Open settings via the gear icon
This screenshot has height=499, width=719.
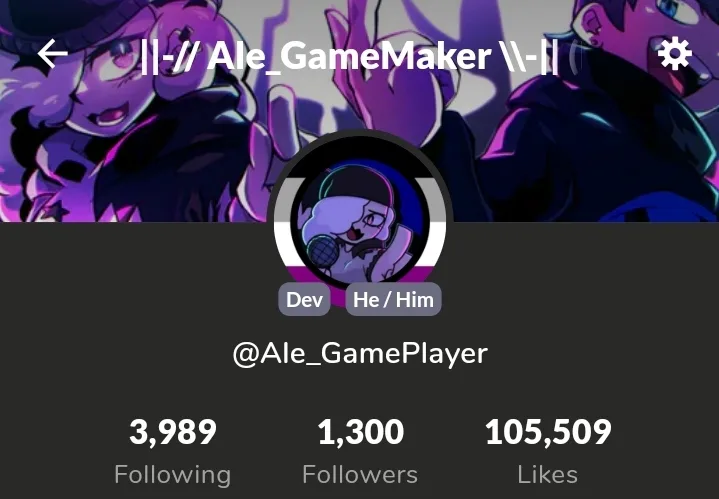point(675,54)
